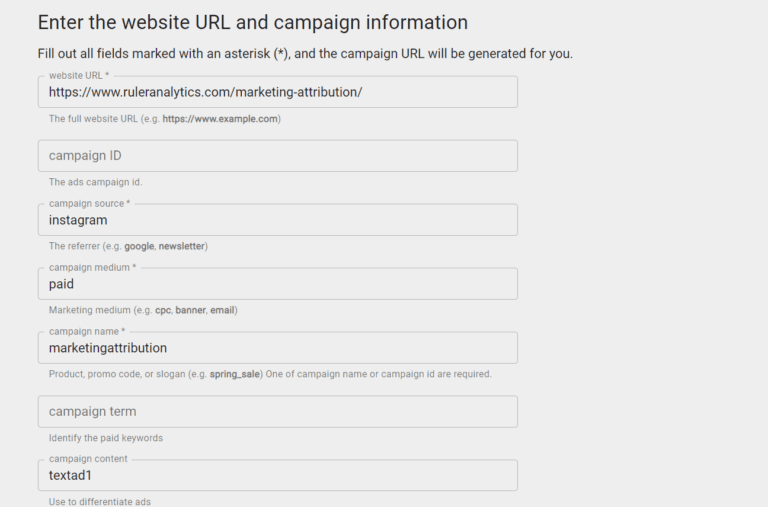Click the referrer example helper text
Screen dimensions: 768x507
(128, 246)
